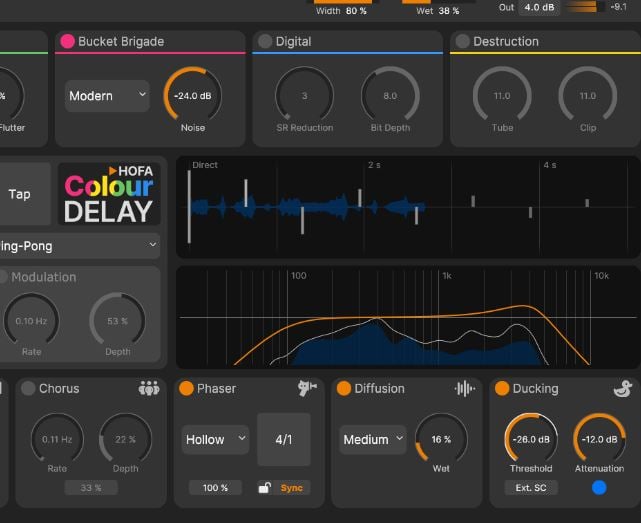
Task: Click the Ducking duck icon
Action: click(x=623, y=388)
